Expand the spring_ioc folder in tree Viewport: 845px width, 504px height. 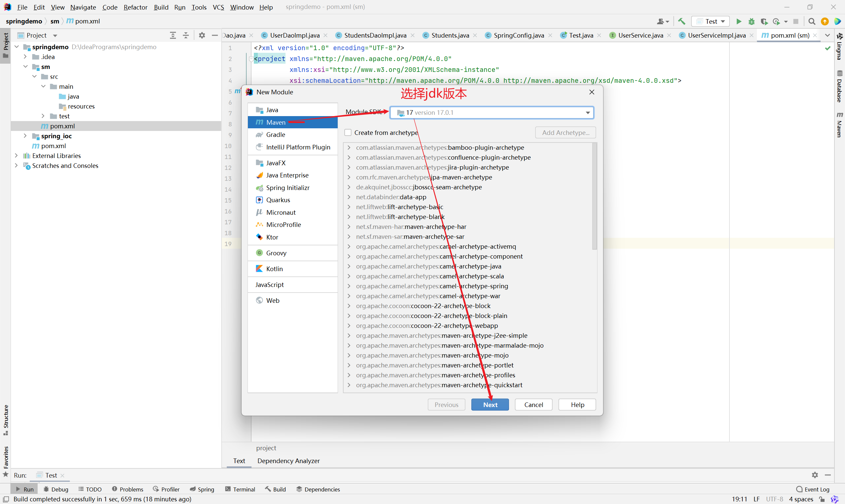25,136
